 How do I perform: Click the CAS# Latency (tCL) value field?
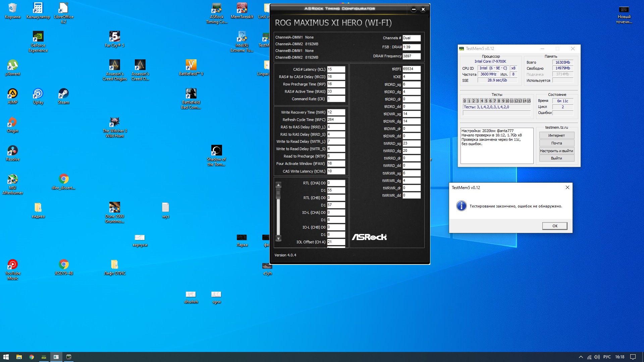(x=336, y=69)
